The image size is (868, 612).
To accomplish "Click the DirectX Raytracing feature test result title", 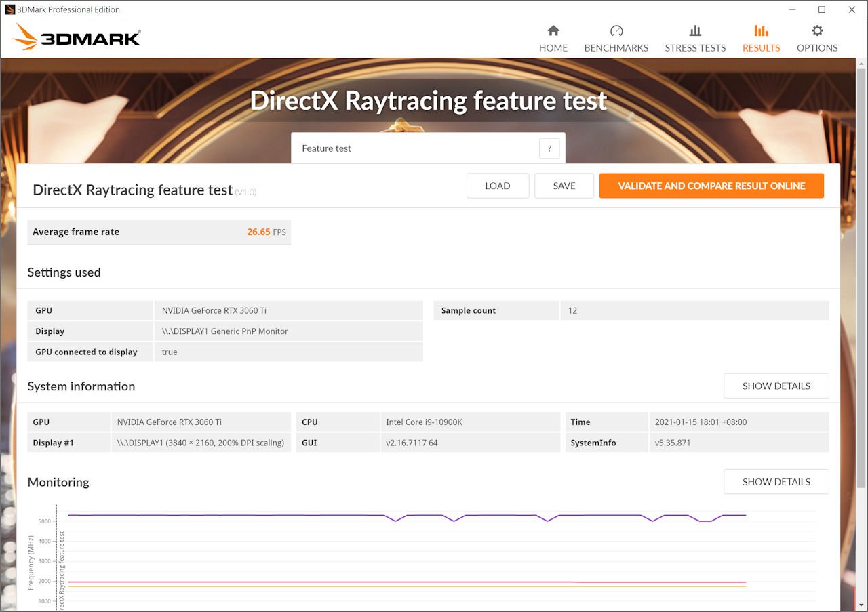I will (x=133, y=190).
